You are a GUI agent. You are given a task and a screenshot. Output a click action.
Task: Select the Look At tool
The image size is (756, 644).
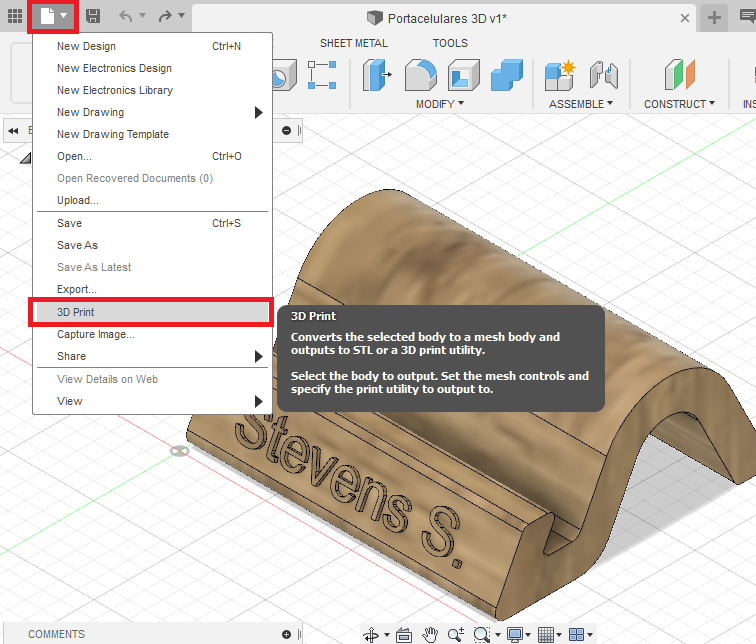[404, 635]
